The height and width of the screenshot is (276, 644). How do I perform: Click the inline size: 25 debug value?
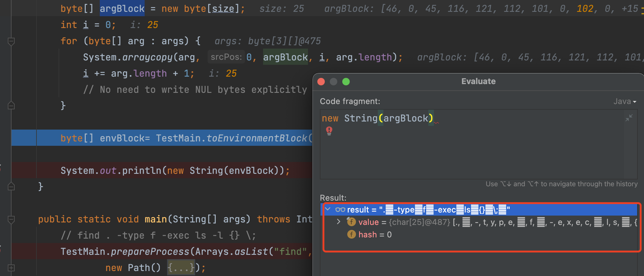(x=282, y=9)
